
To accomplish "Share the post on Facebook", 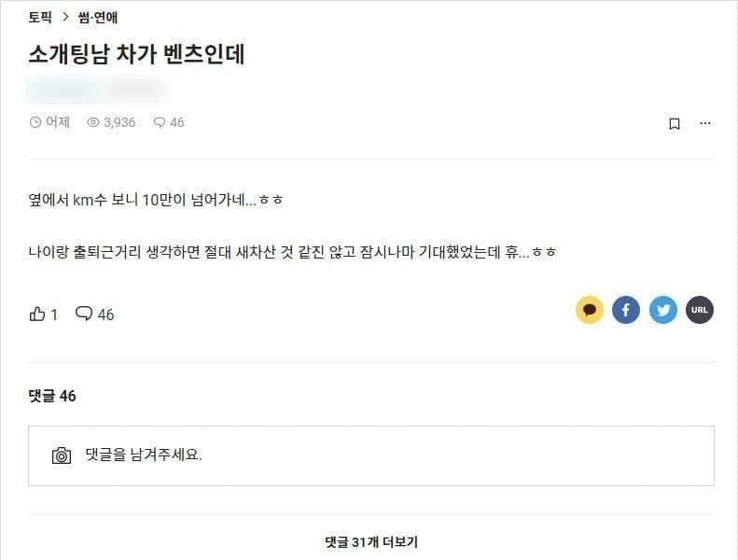I will pyautogui.click(x=626, y=310).
